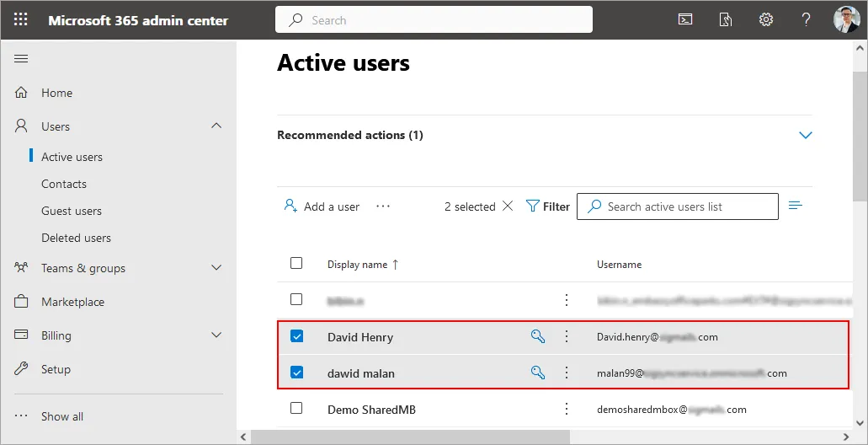Expand the Billing chevron
The image size is (868, 445).
pyautogui.click(x=216, y=335)
